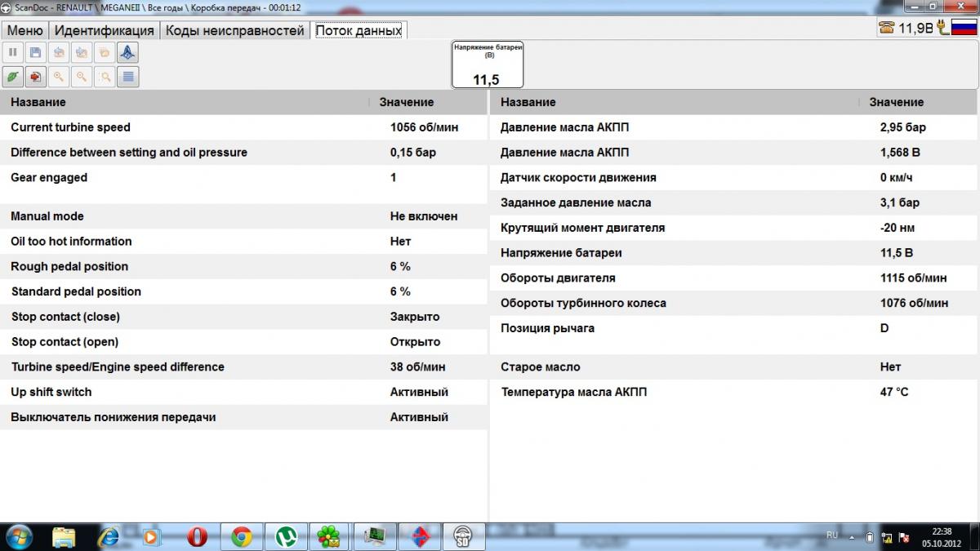
Task: Click the green leaf toolbar icon
Action: pos(13,77)
